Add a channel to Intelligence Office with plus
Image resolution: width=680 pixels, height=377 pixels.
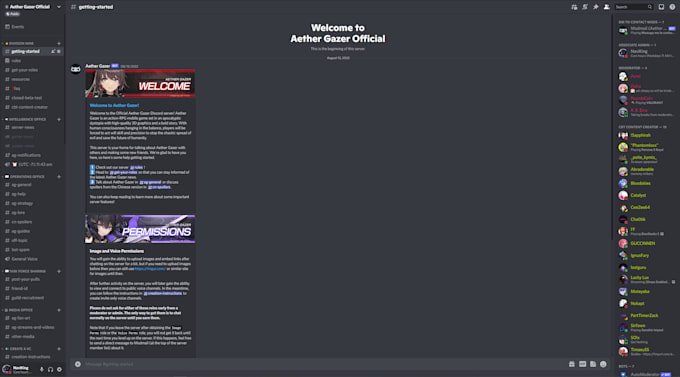tap(59, 119)
